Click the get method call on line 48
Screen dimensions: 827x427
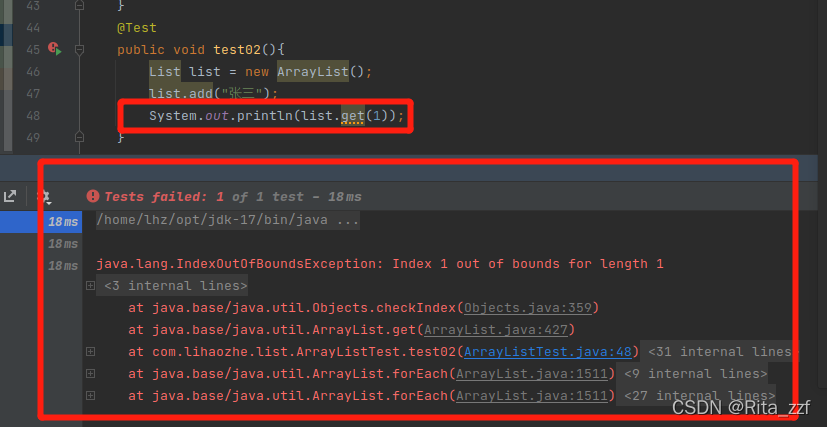point(352,115)
